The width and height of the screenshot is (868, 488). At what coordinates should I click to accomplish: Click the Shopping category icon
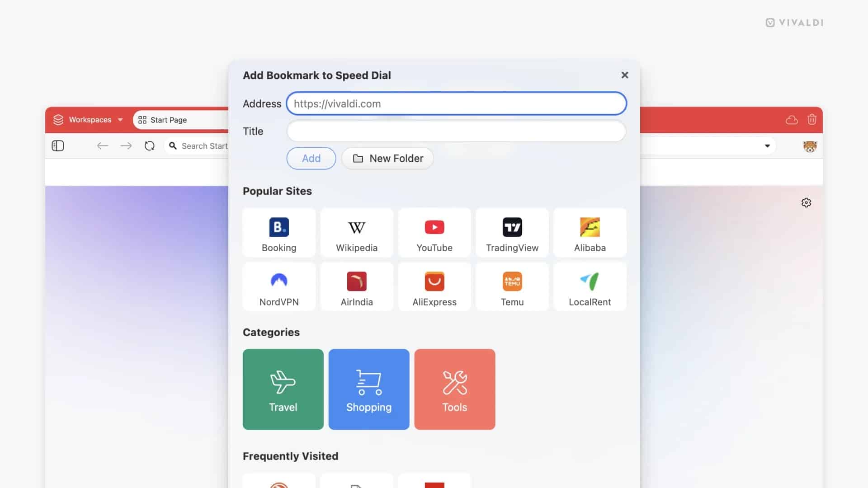(368, 389)
